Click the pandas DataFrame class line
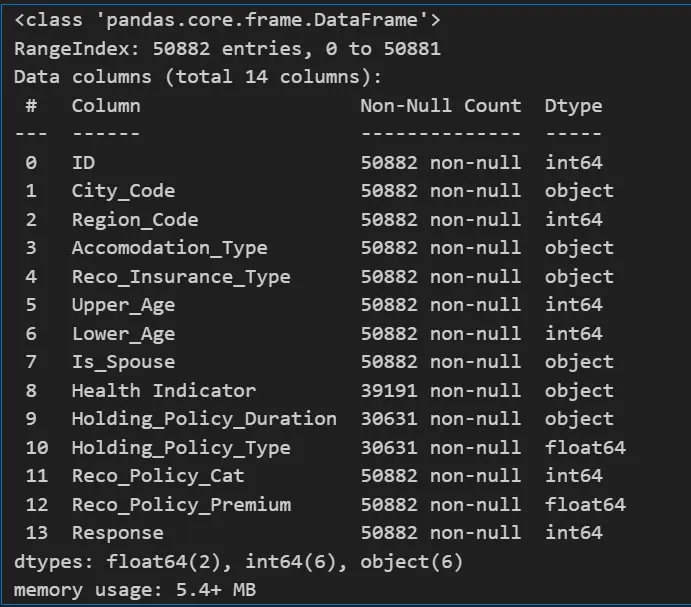Viewport: 691px width, 607px height. point(227,20)
